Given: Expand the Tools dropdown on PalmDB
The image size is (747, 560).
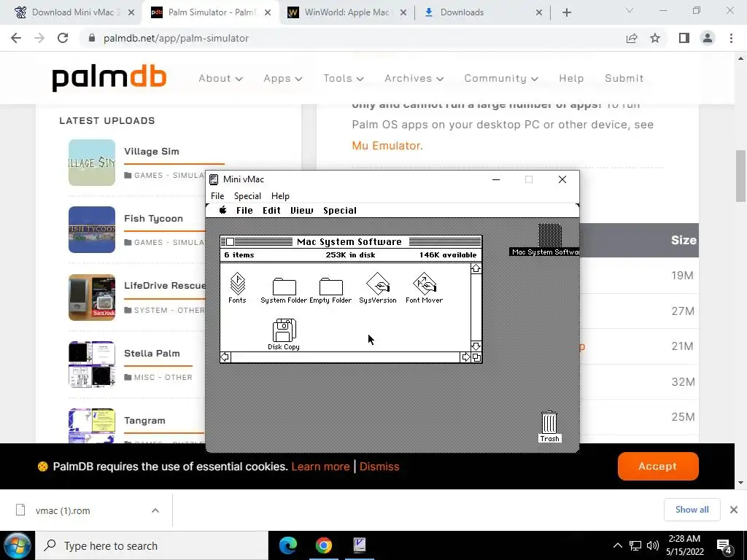Looking at the screenshot, I should click(x=344, y=79).
